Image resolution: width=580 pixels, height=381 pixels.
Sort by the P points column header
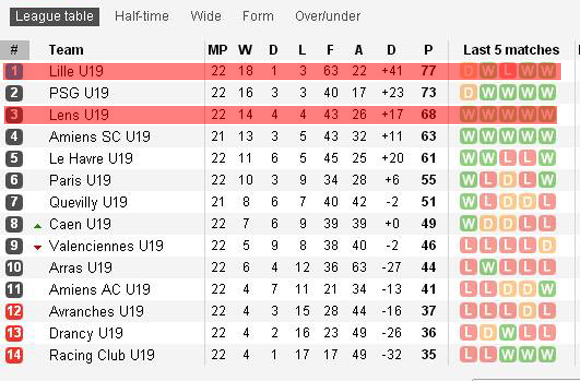coord(428,50)
